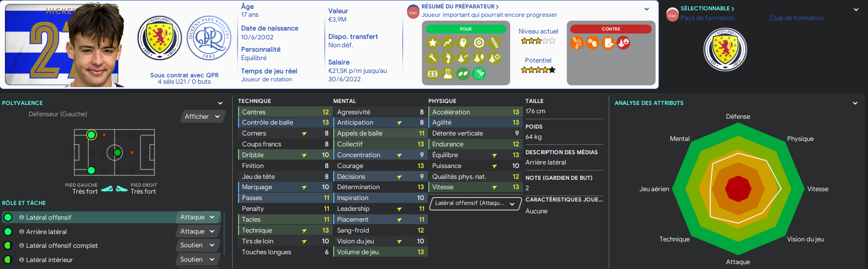Change the Latéral intérieur duty from Soutien
868x269 pixels.
[197, 260]
